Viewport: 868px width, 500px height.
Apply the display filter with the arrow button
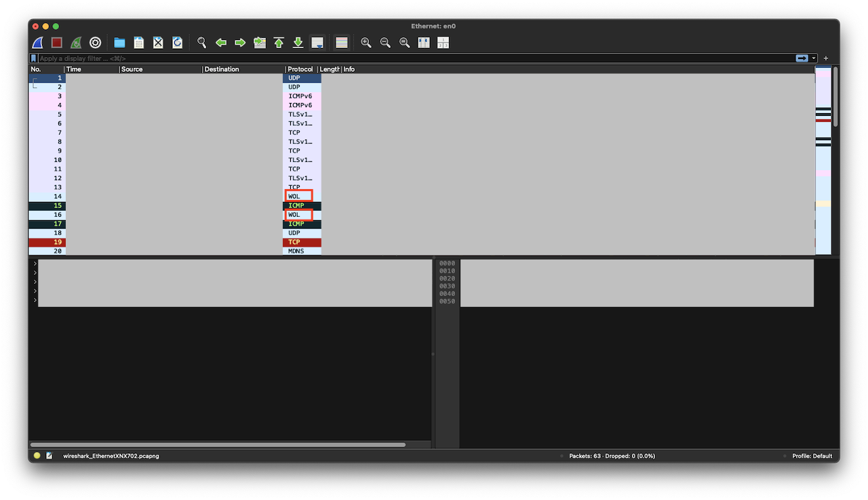(802, 58)
